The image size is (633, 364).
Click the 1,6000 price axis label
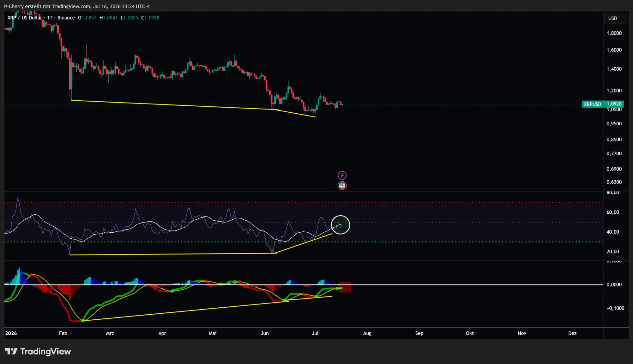point(614,50)
